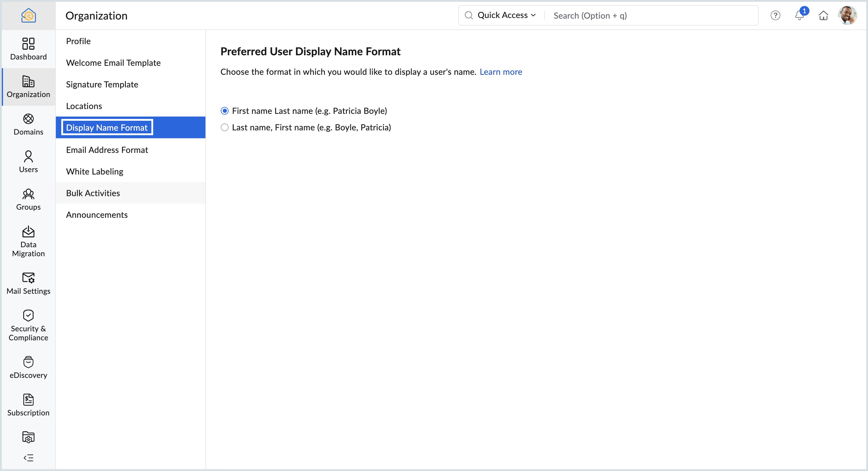This screenshot has height=471, width=868.
Task: Open the Security & Compliance shield icon
Action: pos(28,316)
